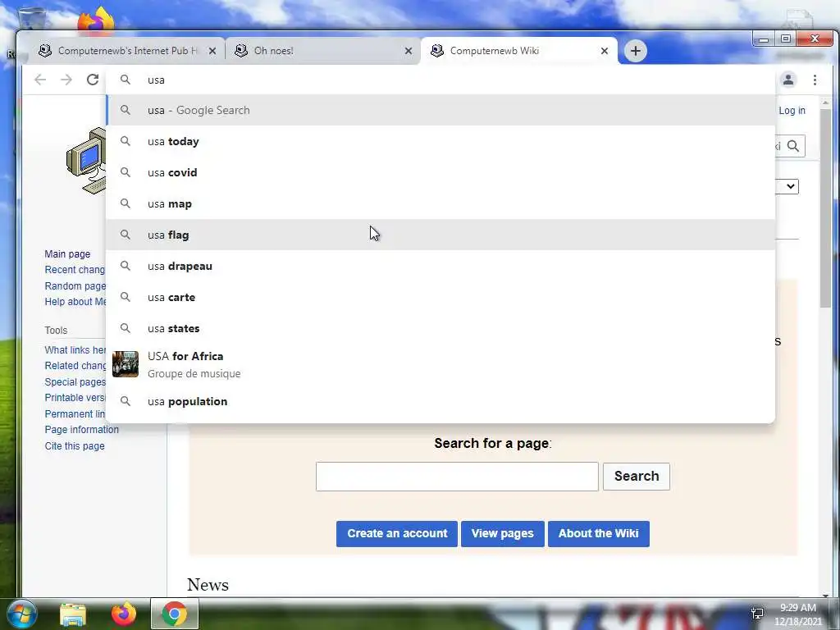Open the Chrome profile avatar icon
This screenshot has height=630, width=840.
pos(788,80)
